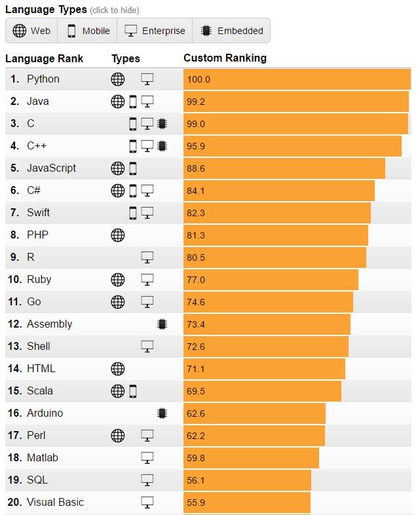Click the mobile phone icon in Java row
Image resolution: width=420 pixels, height=515 pixels.
133,102
